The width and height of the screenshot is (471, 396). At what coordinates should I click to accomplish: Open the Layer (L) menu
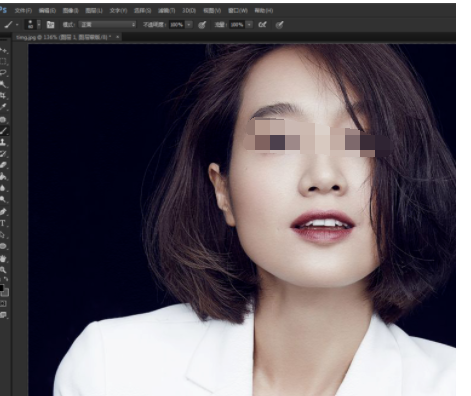click(x=94, y=11)
